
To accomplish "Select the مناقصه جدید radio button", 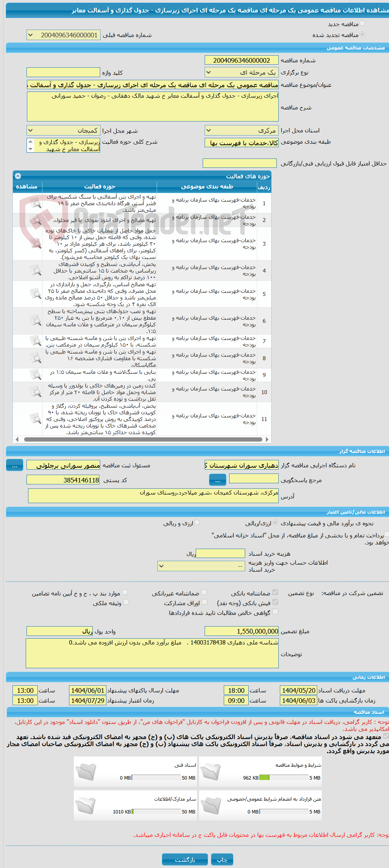I will [x=362, y=24].
